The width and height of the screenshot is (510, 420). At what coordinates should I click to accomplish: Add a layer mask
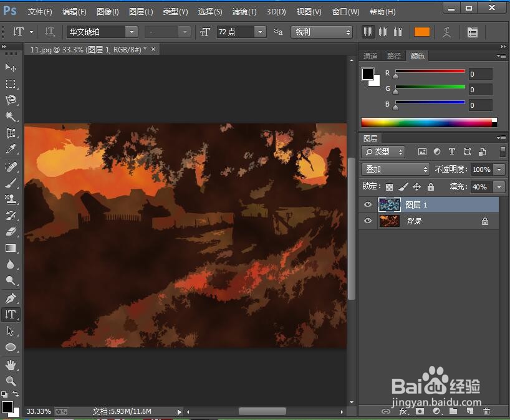(x=420, y=411)
